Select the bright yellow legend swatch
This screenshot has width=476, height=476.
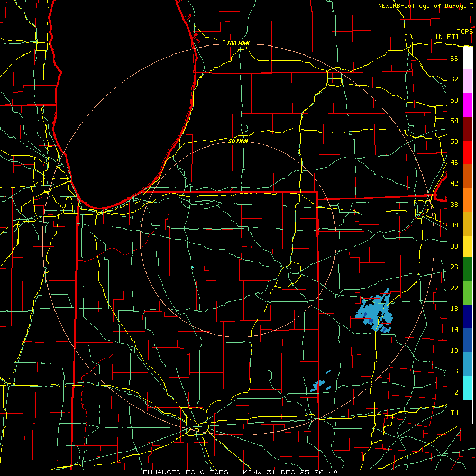pyautogui.click(x=467, y=246)
